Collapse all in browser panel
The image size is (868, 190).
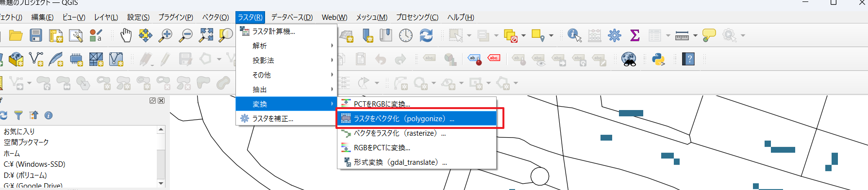(x=33, y=115)
